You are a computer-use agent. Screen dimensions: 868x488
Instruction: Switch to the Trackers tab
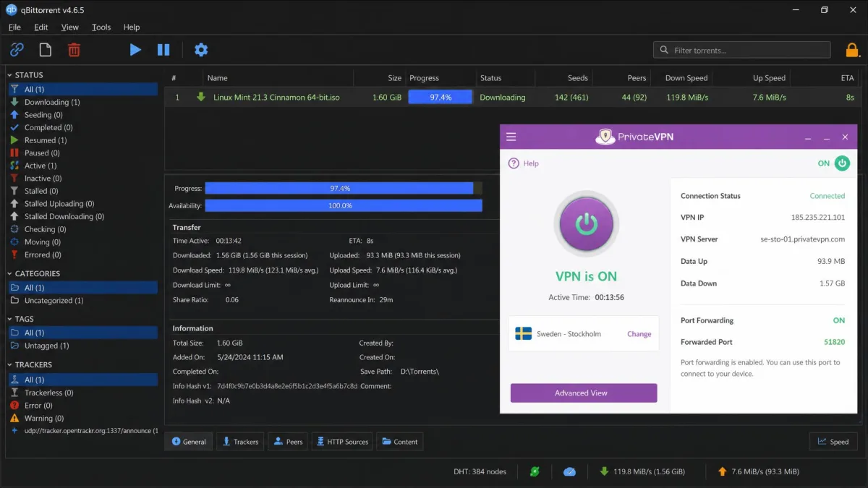click(240, 442)
